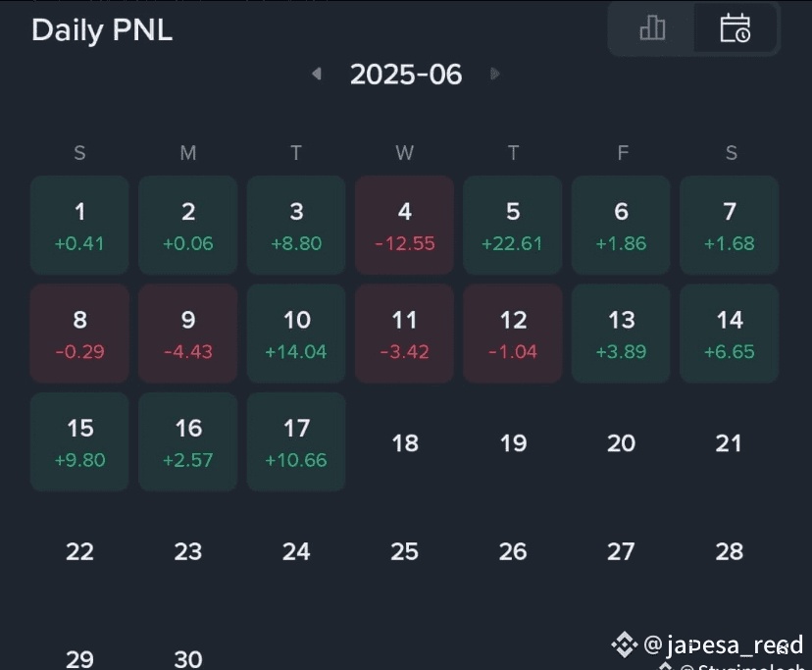Click June 12 loss of -1.04
This screenshot has height=670, width=812.
[x=512, y=334]
